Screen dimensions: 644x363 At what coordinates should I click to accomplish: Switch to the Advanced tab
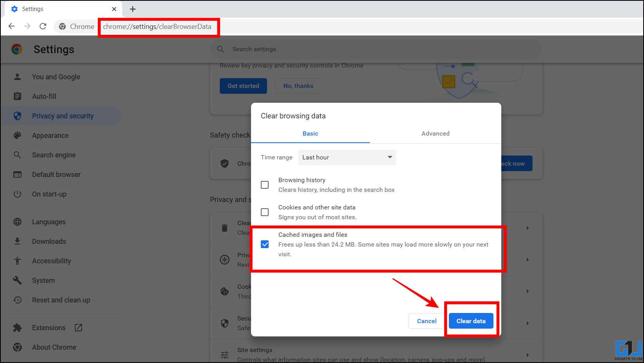point(436,134)
